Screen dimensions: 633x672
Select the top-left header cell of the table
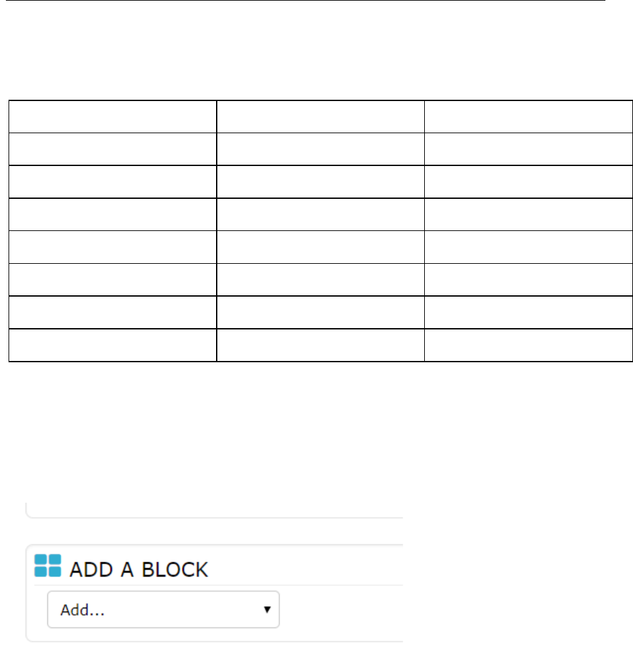coord(112,116)
